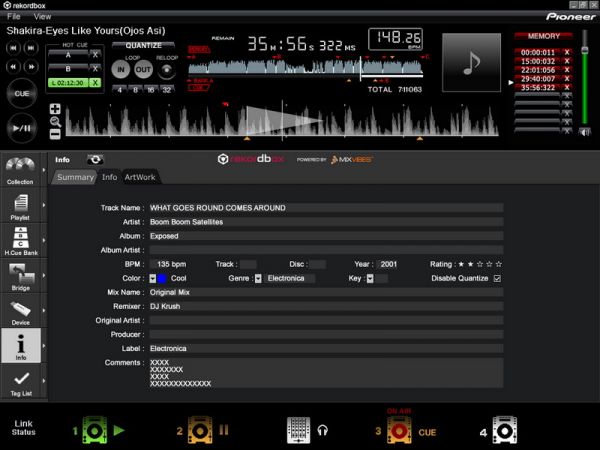The width and height of the screenshot is (600, 450).
Task: Click the rewind search button
Action: [x=13, y=67]
